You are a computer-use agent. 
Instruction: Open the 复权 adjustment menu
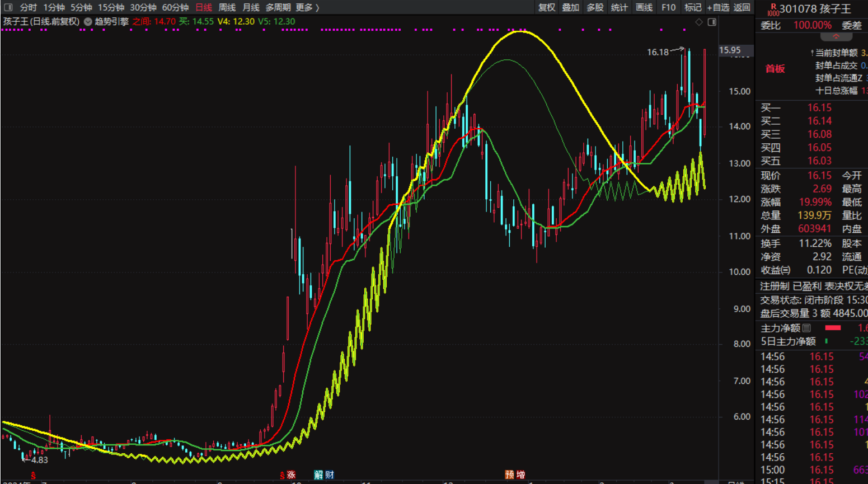click(x=546, y=7)
